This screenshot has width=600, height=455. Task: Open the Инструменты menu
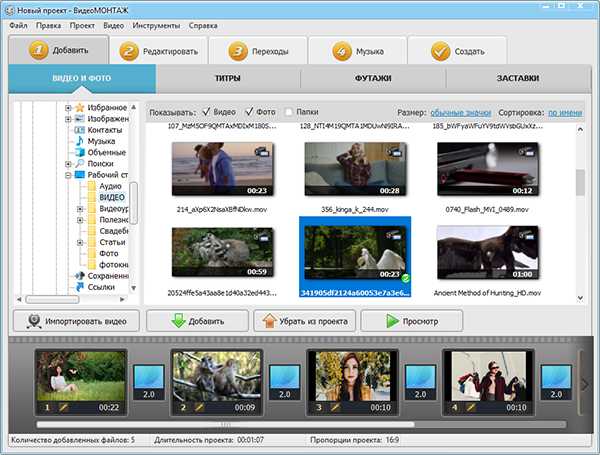[156, 26]
